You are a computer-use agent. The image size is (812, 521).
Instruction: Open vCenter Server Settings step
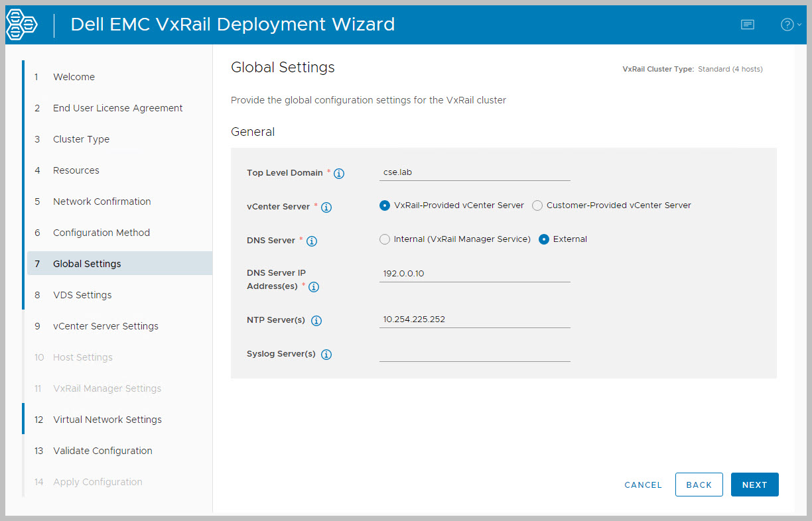(105, 326)
